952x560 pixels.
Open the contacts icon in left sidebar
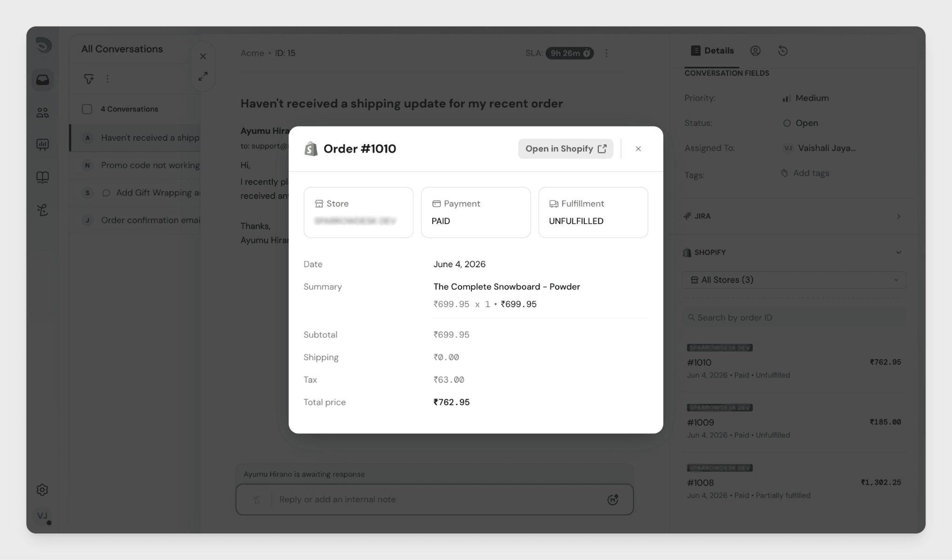pyautogui.click(x=42, y=112)
